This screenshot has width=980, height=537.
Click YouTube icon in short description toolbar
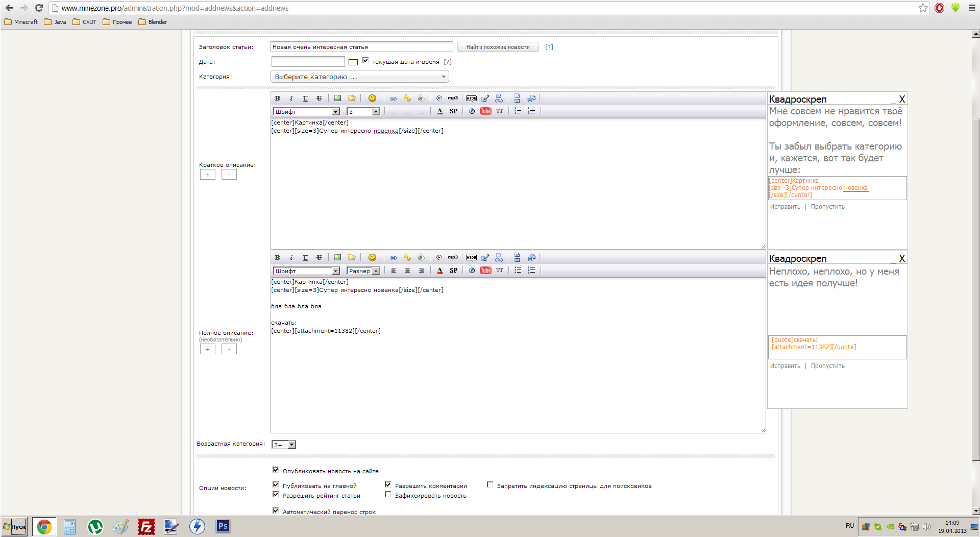(x=485, y=111)
